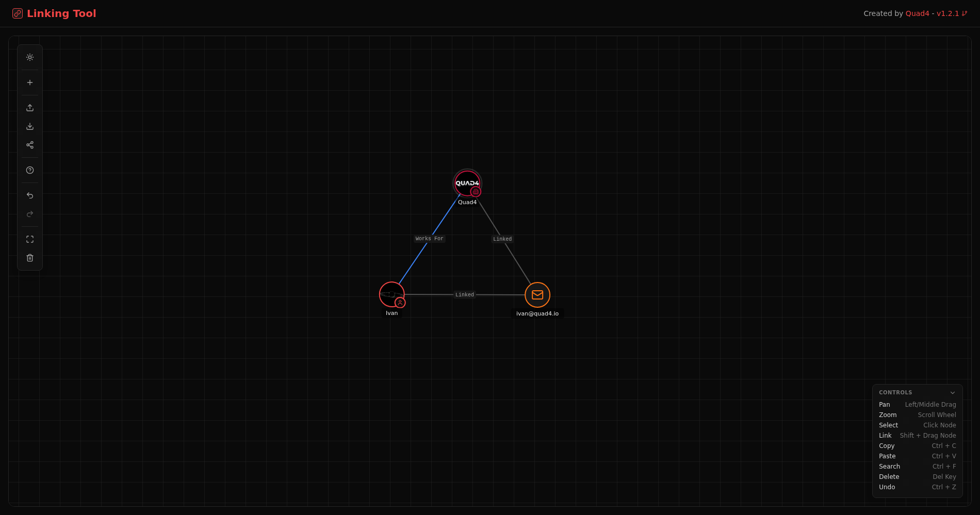Toggle the light/dark theme sun icon
This screenshot has height=515, width=980.
pos(29,57)
